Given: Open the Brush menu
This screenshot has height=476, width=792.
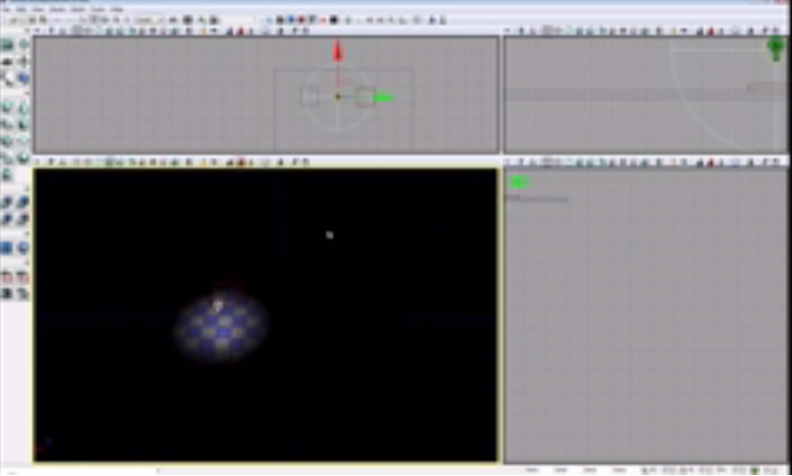Looking at the screenshot, I should (58, 9).
